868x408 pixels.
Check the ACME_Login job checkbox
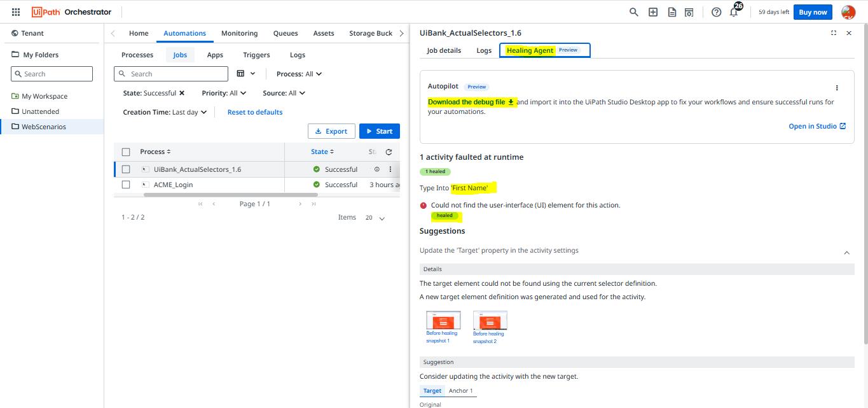pos(126,185)
